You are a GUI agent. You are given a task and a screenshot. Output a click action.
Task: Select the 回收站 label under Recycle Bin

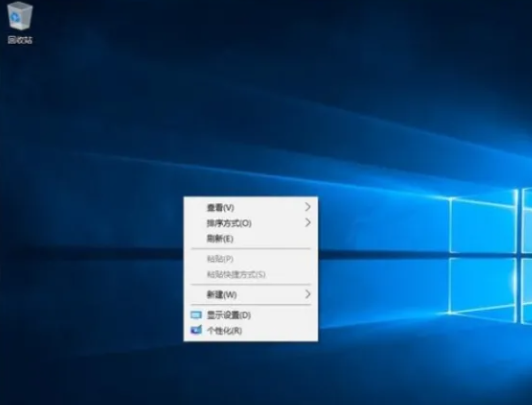coord(20,40)
